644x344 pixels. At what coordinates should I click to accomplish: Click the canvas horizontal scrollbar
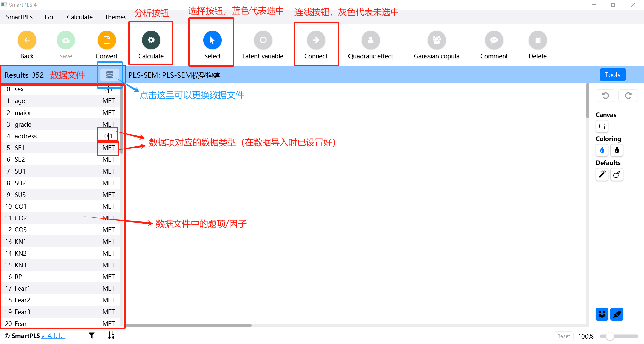tap(188, 325)
